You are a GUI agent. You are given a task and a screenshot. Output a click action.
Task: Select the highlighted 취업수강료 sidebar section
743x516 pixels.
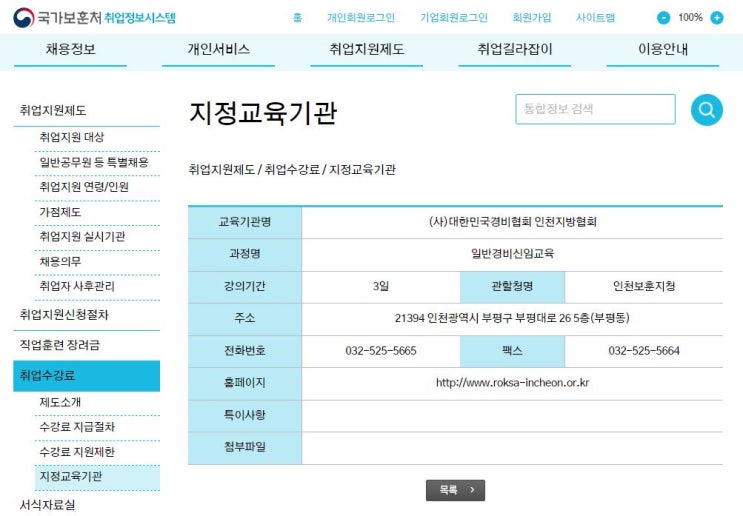(86, 376)
